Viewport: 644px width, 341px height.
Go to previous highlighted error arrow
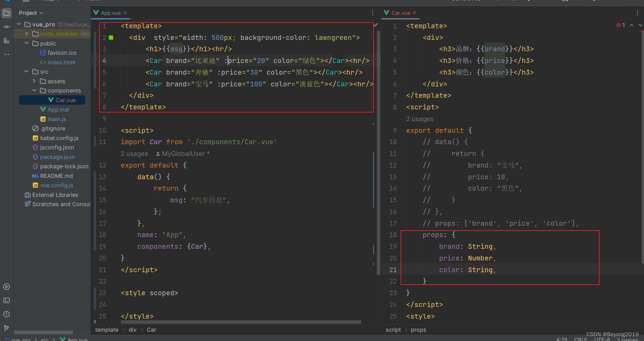632,25
